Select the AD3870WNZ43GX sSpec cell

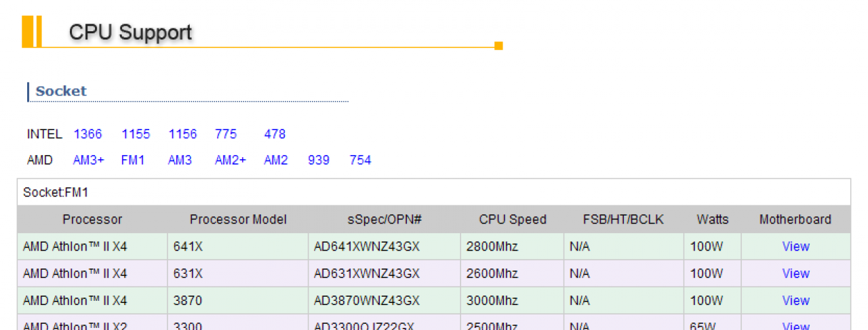pyautogui.click(x=384, y=300)
